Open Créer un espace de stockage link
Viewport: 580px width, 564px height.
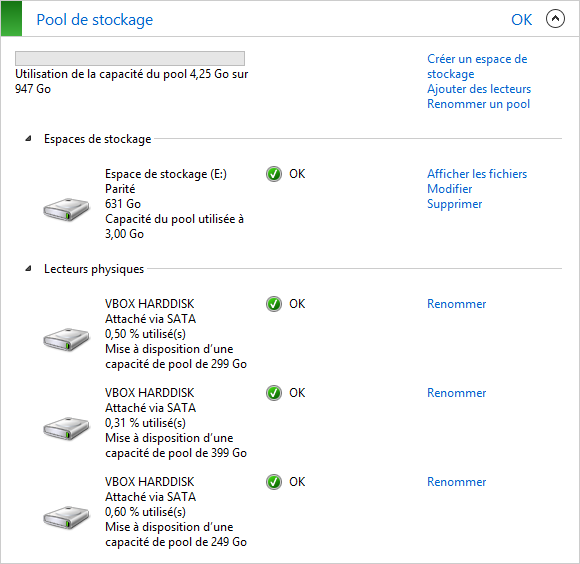(x=477, y=66)
